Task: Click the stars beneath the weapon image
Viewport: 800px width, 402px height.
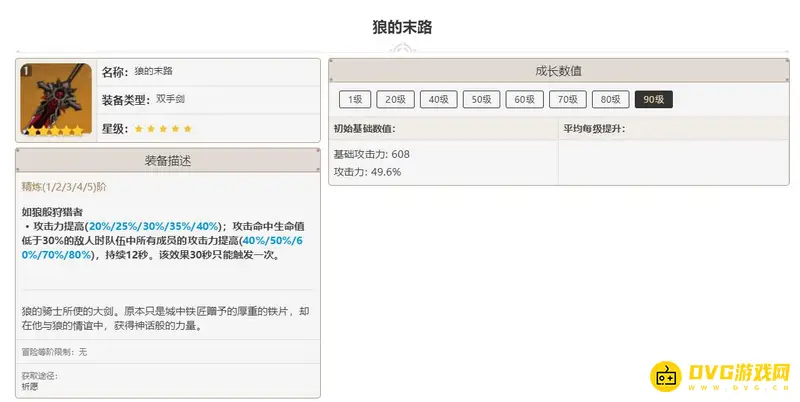Action: [x=56, y=131]
